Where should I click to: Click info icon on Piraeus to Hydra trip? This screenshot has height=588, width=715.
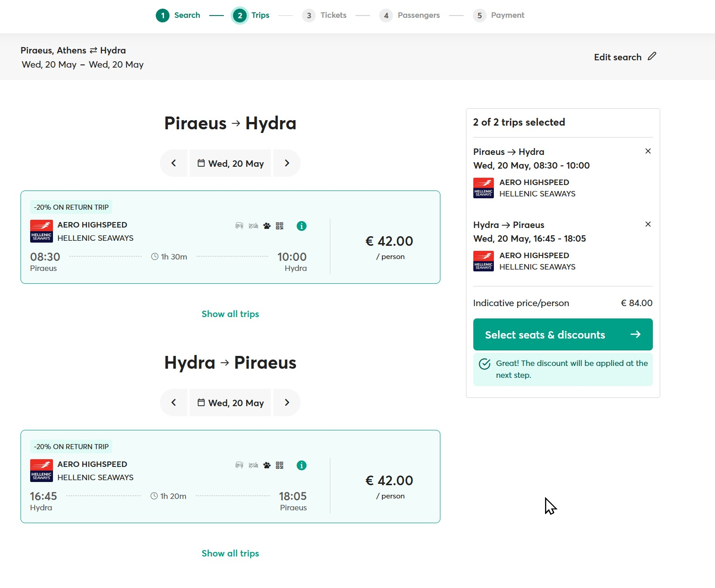[302, 226]
